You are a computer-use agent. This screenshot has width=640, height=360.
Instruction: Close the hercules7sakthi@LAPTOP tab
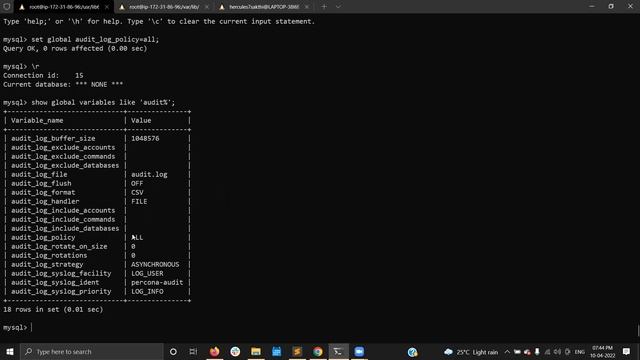point(307,7)
